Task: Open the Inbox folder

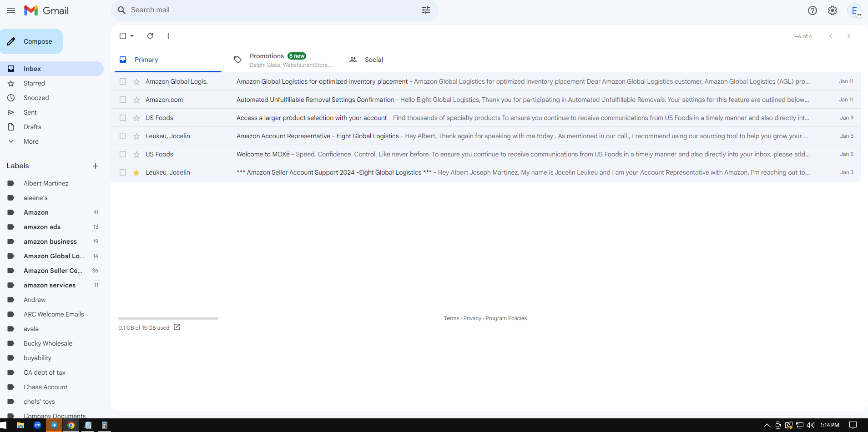Action: click(x=52, y=69)
